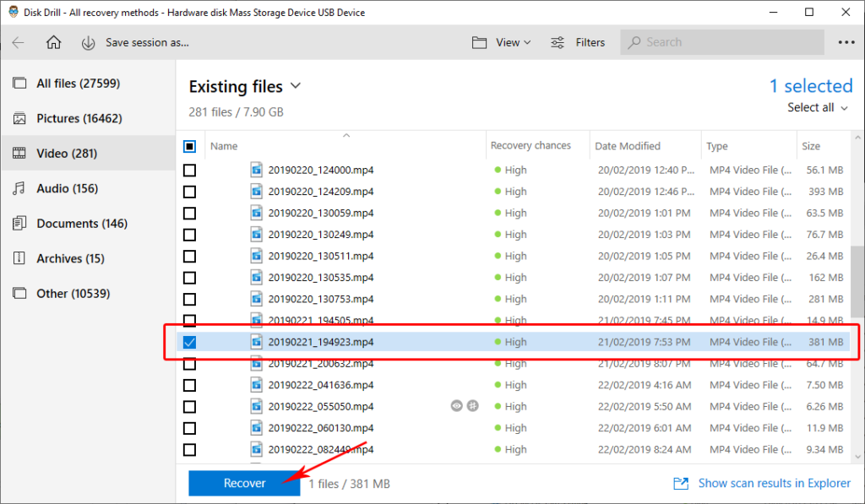Viewport: 865px width, 504px height.
Task: Open the Filters panel
Action: 578,42
